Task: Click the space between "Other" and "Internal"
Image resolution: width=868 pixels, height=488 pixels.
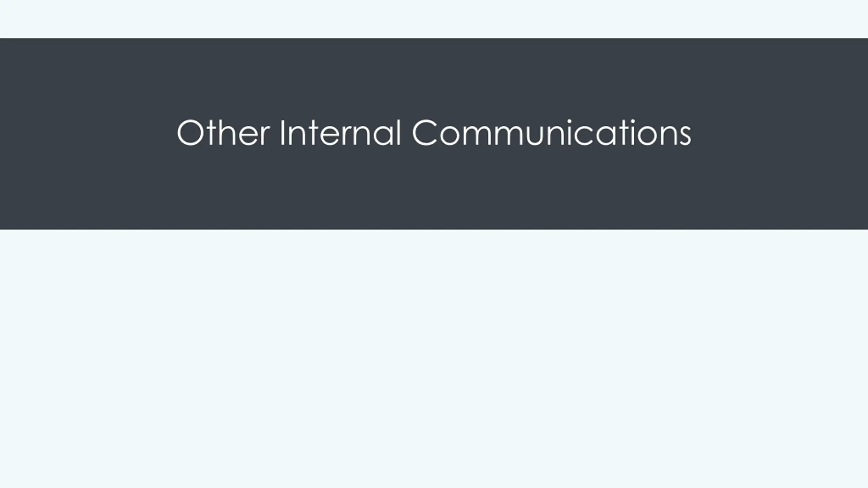Action: pos(275,133)
